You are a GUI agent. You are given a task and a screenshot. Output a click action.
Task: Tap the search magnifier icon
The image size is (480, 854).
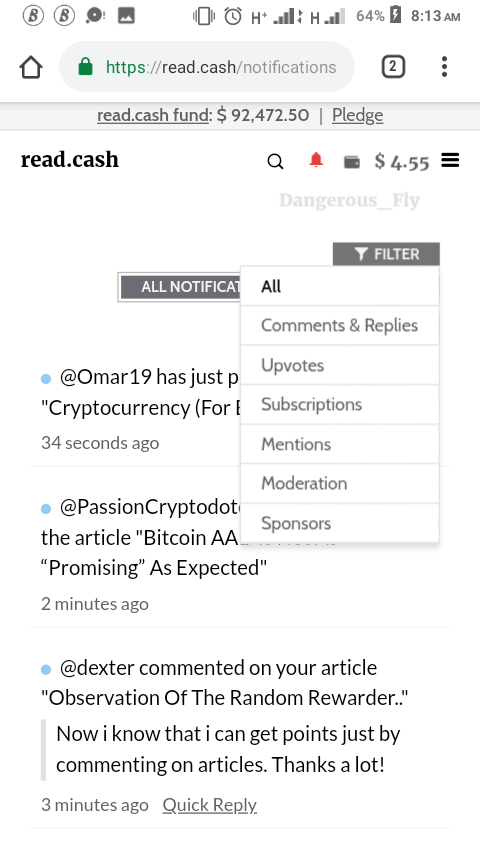click(x=275, y=162)
